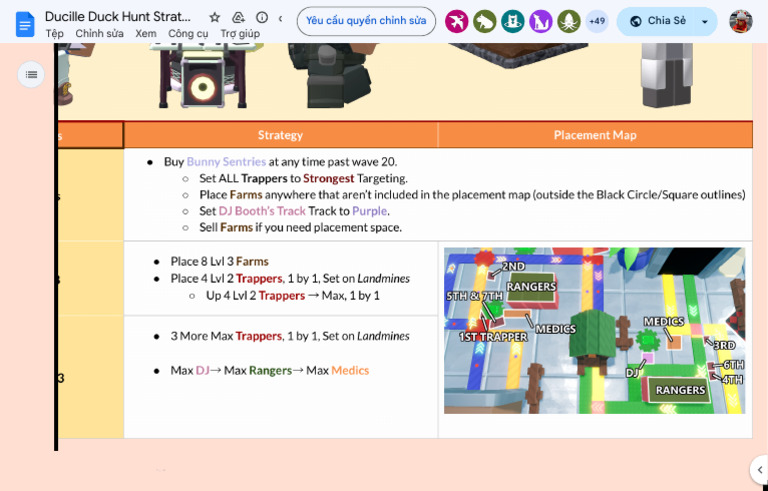This screenshot has height=491, width=768.
Task: Show the document outline icon
Action: [31, 74]
